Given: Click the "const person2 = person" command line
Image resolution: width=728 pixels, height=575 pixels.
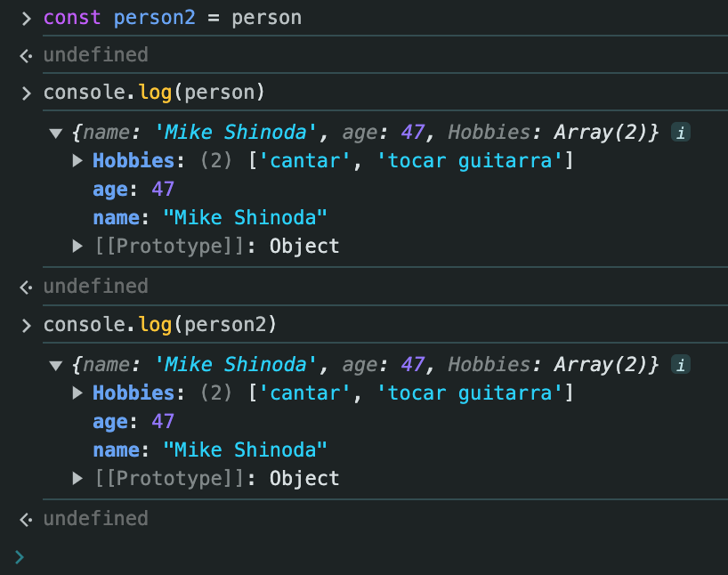Looking at the screenshot, I should pyautogui.click(x=173, y=18).
